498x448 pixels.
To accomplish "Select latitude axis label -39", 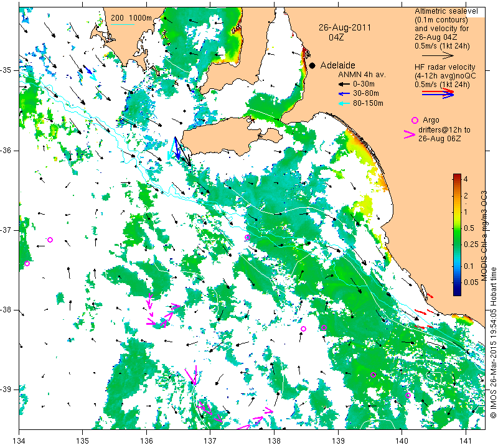I will click(6, 390).
